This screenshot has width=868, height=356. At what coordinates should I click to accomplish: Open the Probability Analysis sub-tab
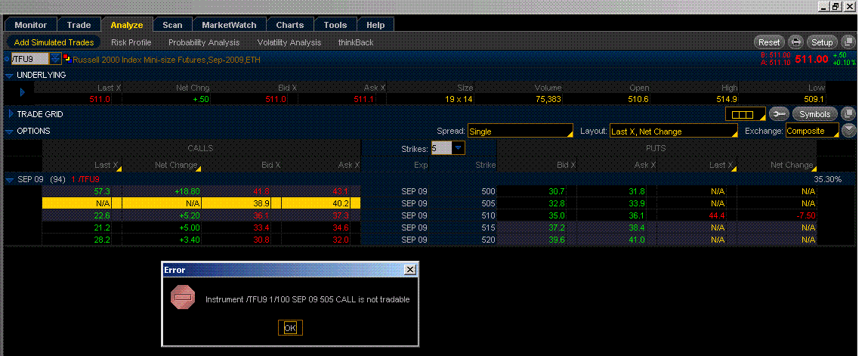point(204,42)
